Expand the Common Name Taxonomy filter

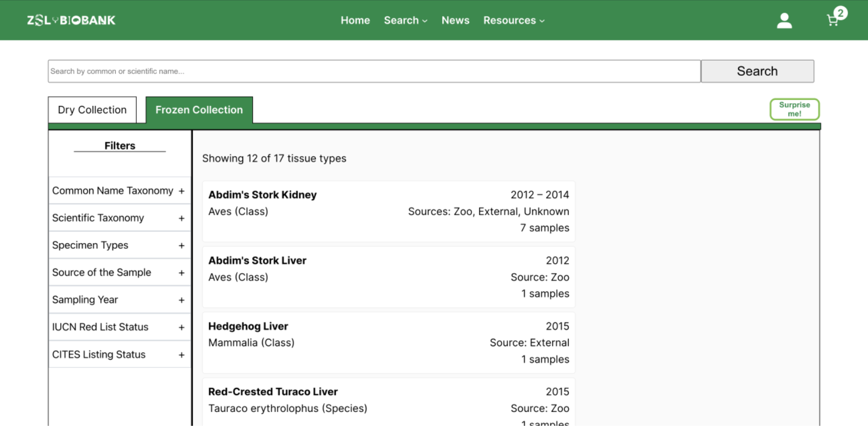[x=120, y=191]
